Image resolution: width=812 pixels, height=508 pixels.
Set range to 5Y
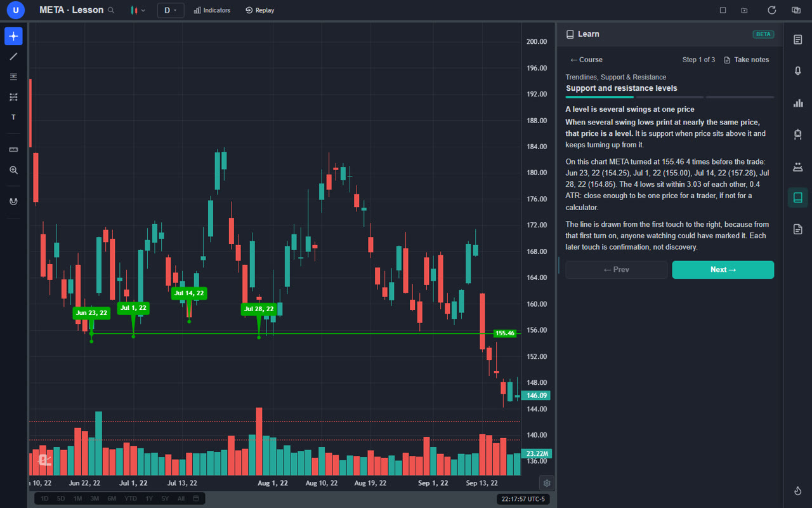(165, 498)
